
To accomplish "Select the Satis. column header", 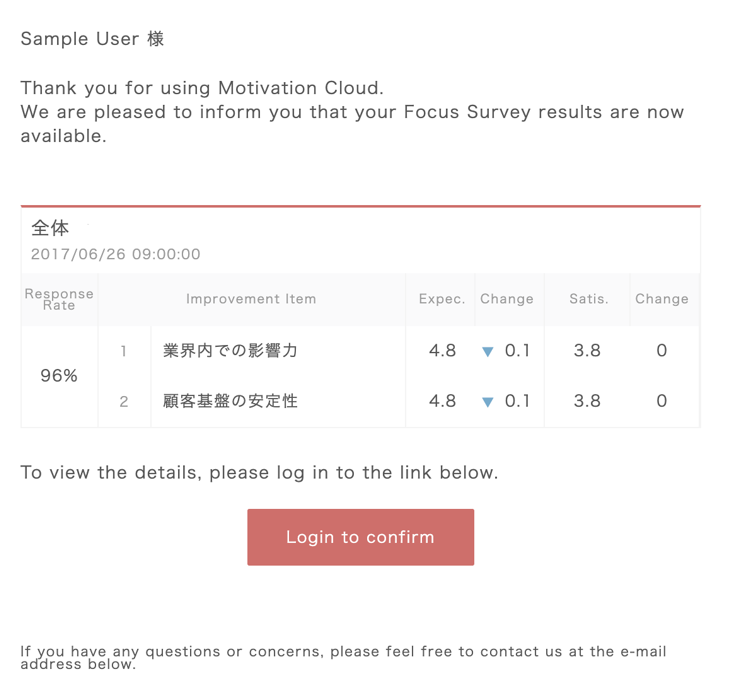I will (x=588, y=299).
